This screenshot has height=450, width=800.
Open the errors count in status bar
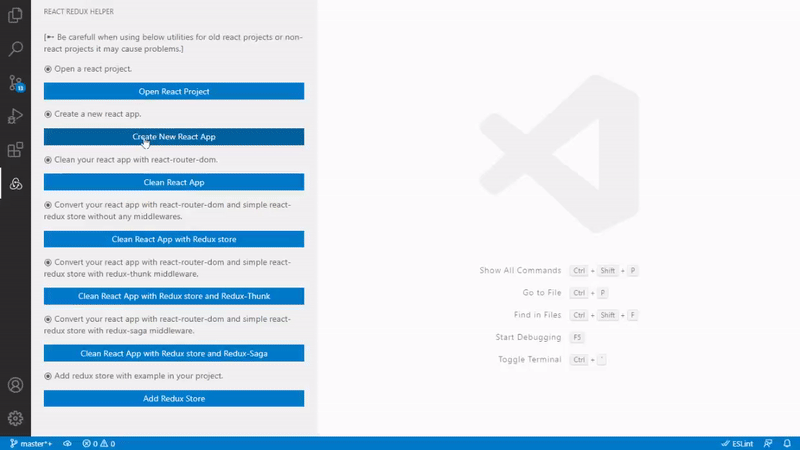tap(90, 443)
